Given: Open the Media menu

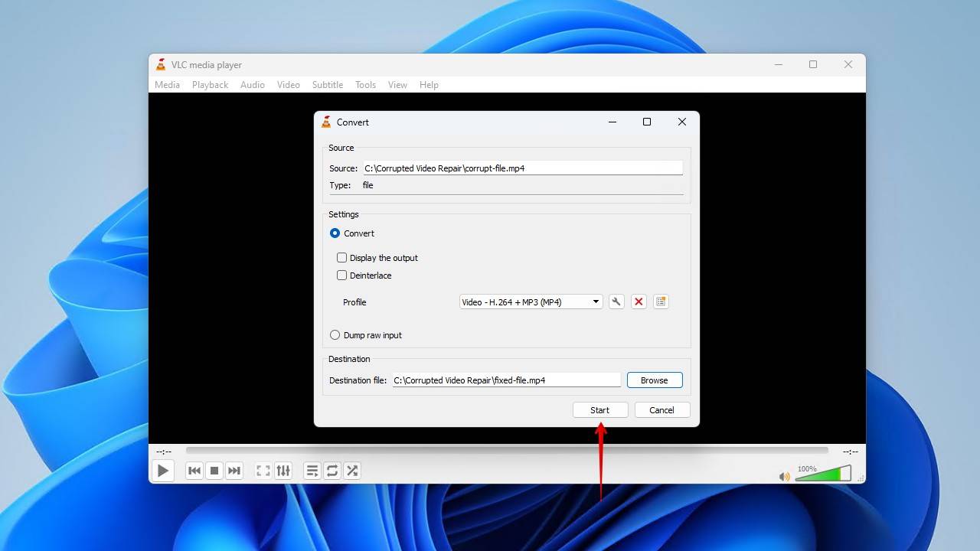Looking at the screenshot, I should click(x=168, y=85).
